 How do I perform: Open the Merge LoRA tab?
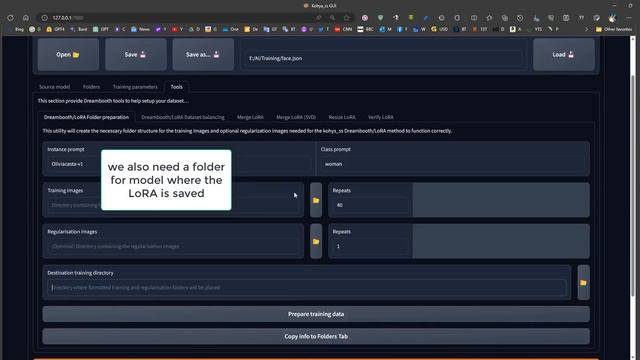pos(250,117)
